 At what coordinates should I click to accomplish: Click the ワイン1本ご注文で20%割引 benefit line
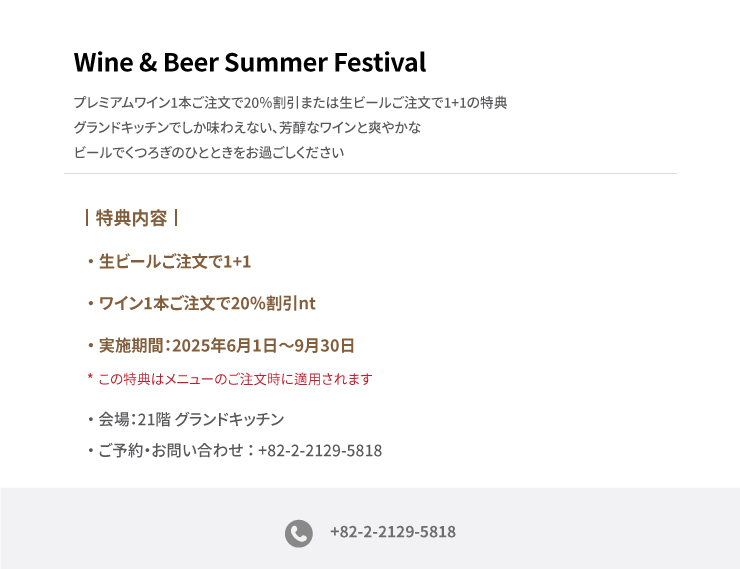tap(201, 303)
